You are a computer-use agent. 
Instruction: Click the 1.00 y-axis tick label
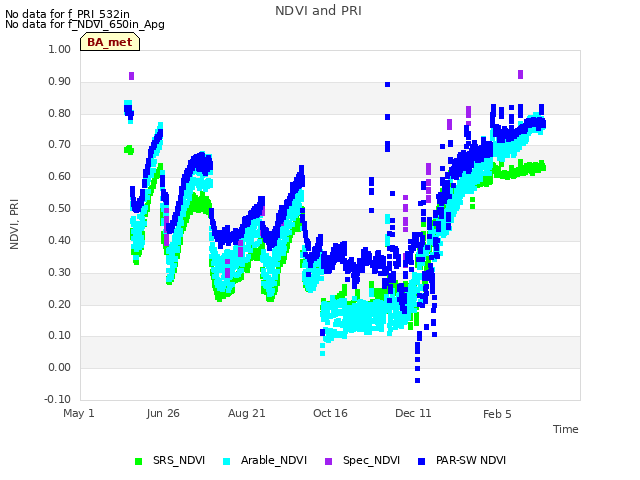pos(60,49)
